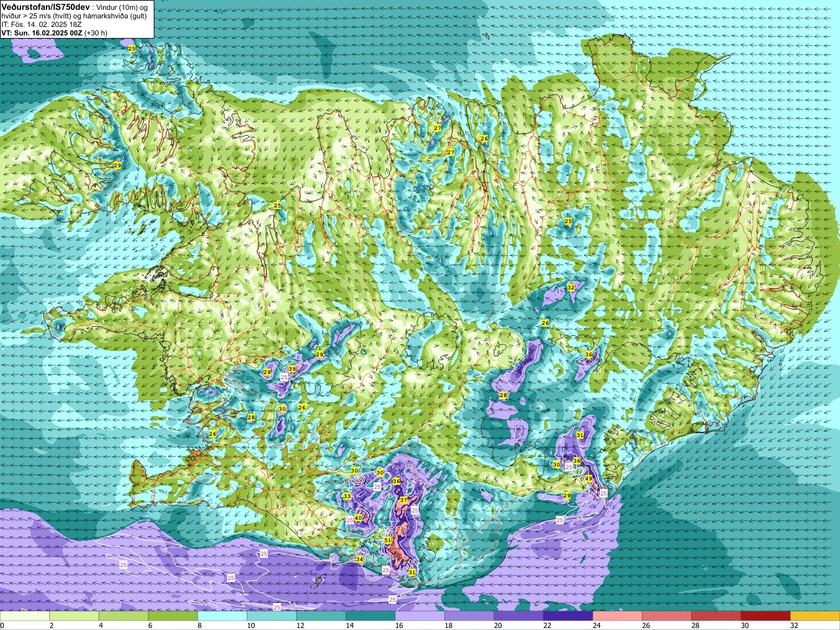Click the 'VT: Sun. 16.02.2025 00Z (+30 h)' line
This screenshot has width=840, height=630.
54,33
